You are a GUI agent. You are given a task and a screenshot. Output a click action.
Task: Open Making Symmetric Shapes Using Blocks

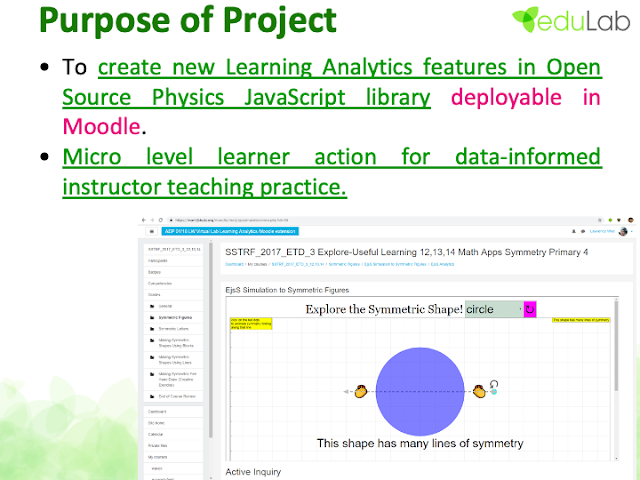(x=176, y=343)
